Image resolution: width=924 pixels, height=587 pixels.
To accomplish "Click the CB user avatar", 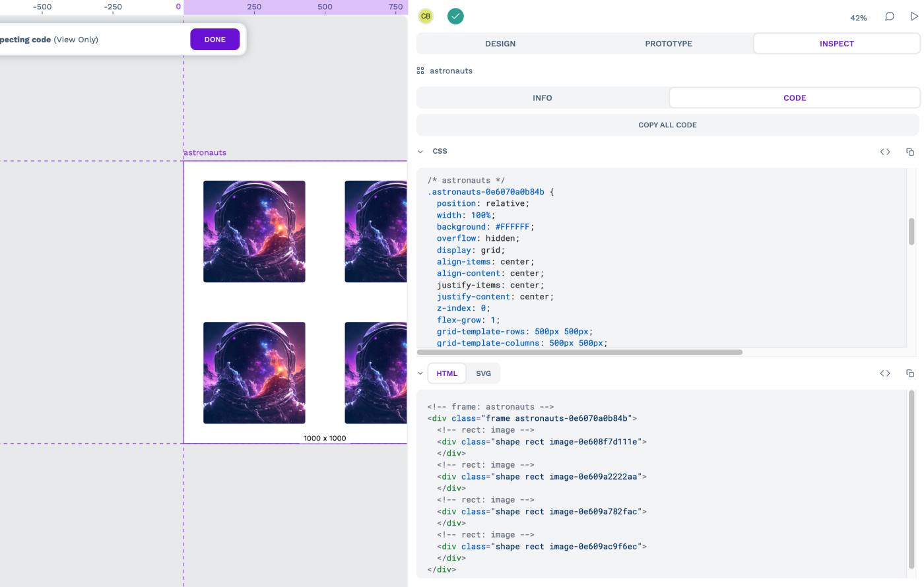I will 426,16.
